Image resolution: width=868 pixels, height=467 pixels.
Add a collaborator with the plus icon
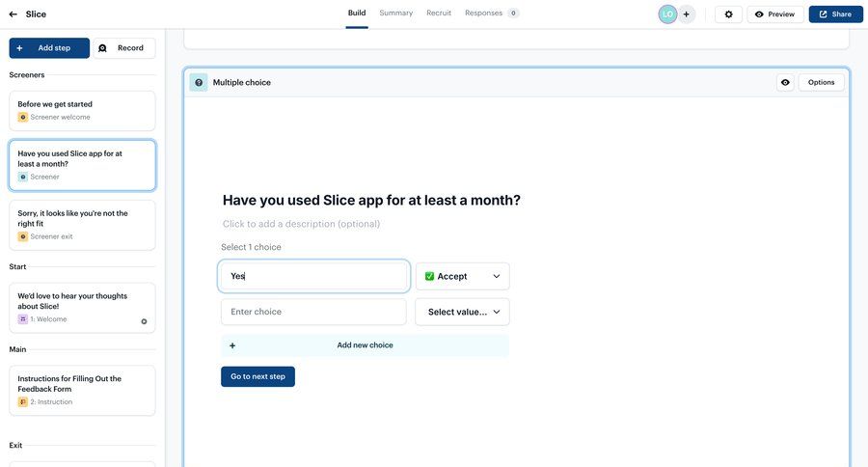[x=686, y=14]
